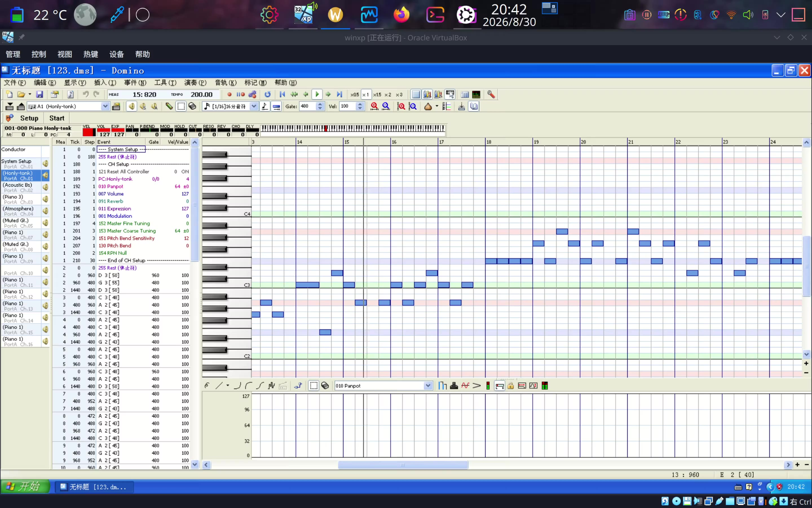The height and width of the screenshot is (508, 812).
Task: Click the horizontal scrollbar thumb under piano roll
Action: 403,465
